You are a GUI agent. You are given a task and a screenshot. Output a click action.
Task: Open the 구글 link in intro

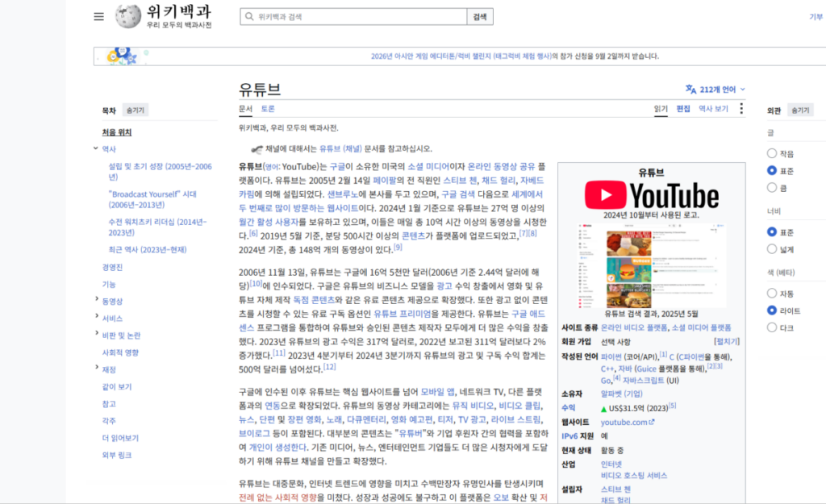(337, 166)
